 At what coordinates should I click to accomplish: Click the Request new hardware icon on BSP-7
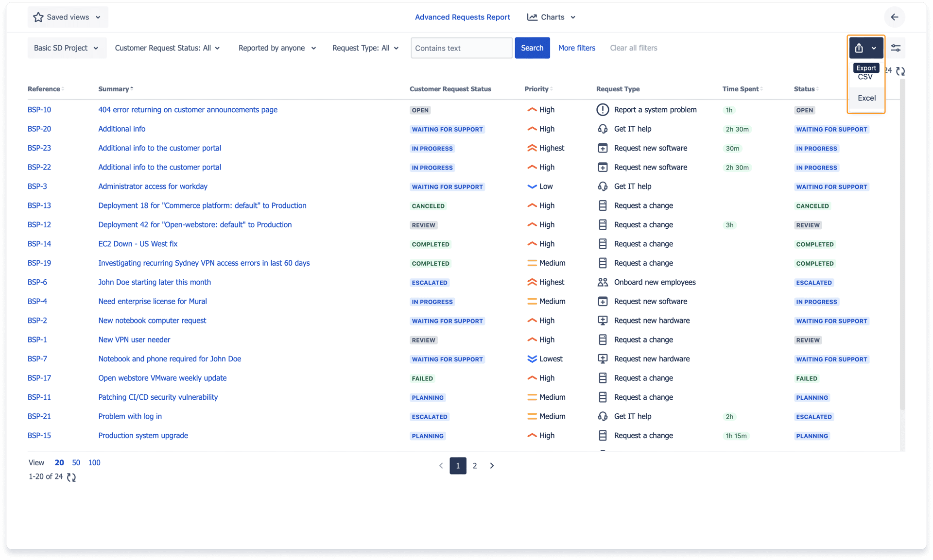[x=603, y=358]
